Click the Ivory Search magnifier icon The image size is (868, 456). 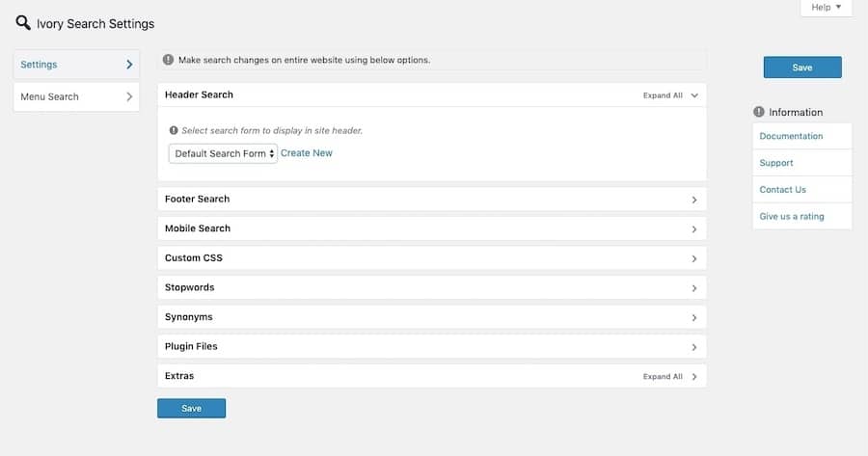point(23,23)
